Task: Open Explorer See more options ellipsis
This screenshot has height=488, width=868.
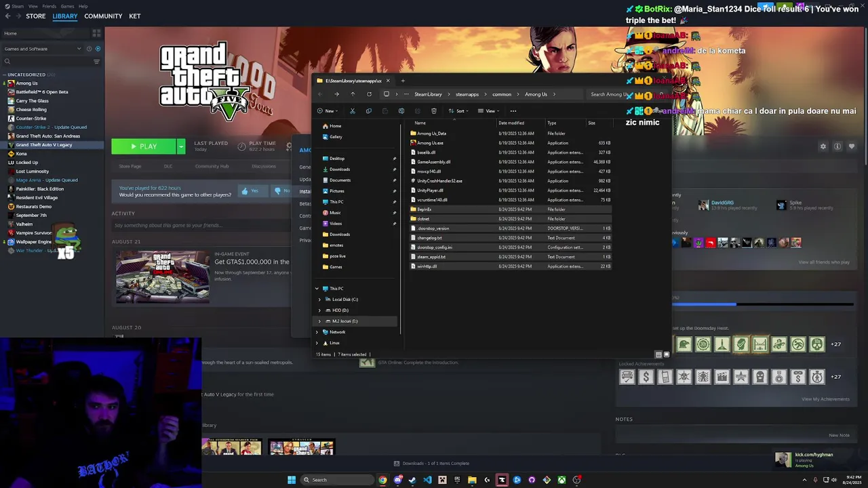Action: point(513,111)
